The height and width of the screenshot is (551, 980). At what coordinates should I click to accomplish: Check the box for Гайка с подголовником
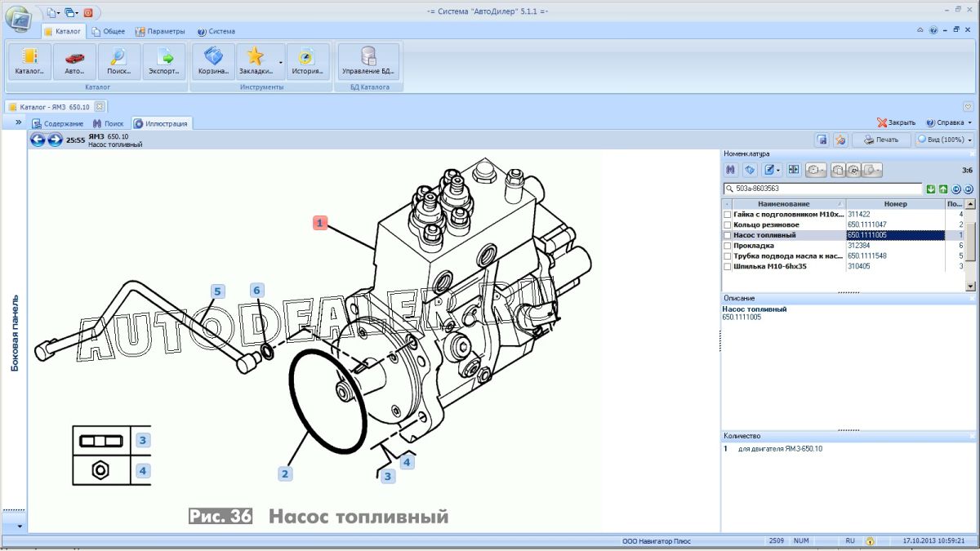pos(728,215)
